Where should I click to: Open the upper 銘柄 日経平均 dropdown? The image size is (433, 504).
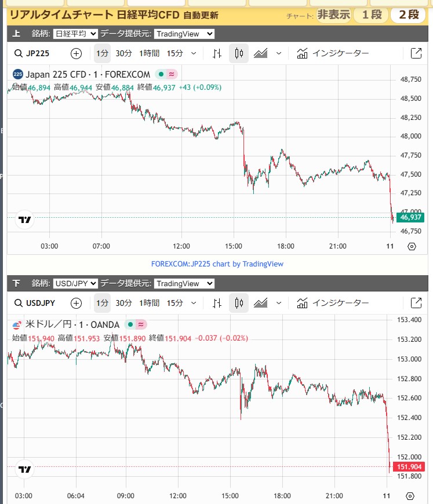coord(75,34)
